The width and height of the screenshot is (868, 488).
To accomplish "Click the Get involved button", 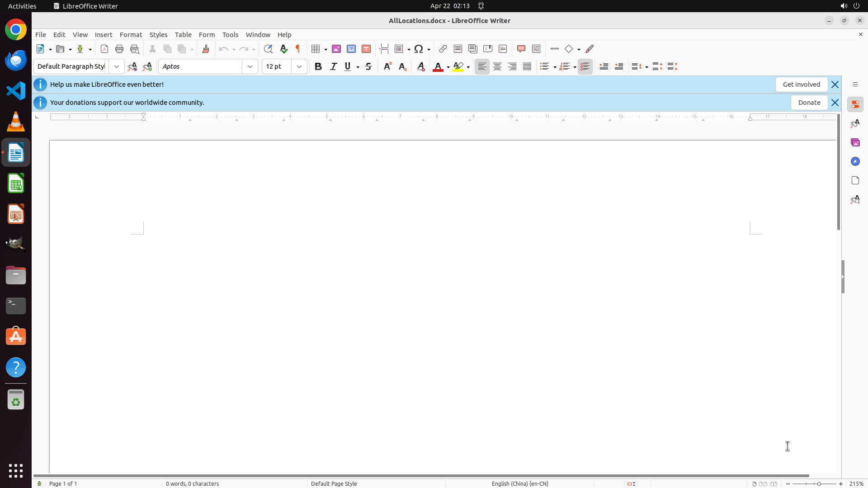I will [801, 84].
